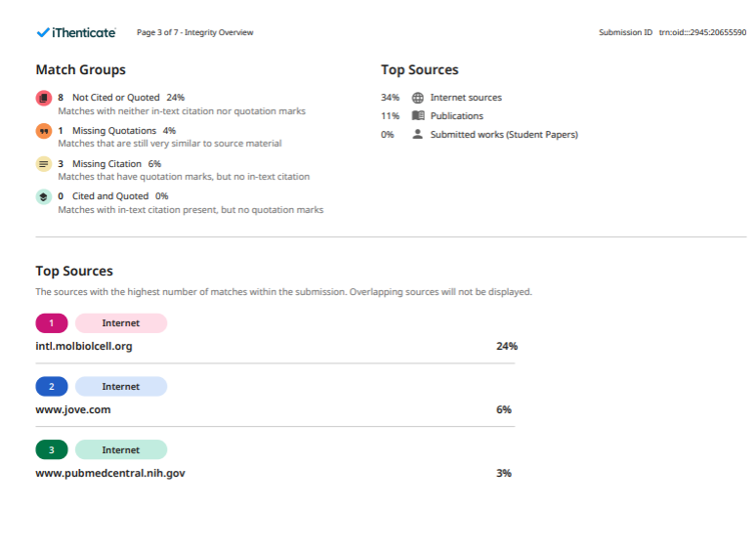Click the yellow Missing Citation icon
The image size is (756, 551).
coord(44,164)
